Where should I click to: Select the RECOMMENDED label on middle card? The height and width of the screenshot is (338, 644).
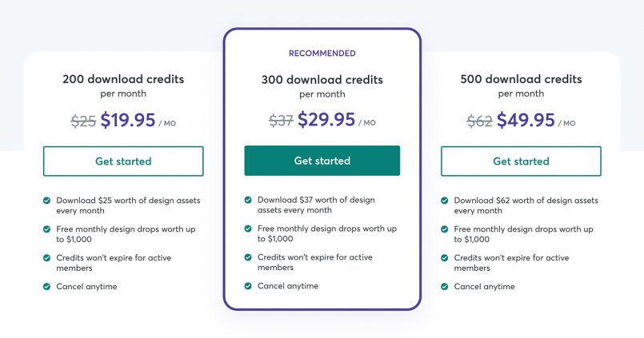(322, 54)
